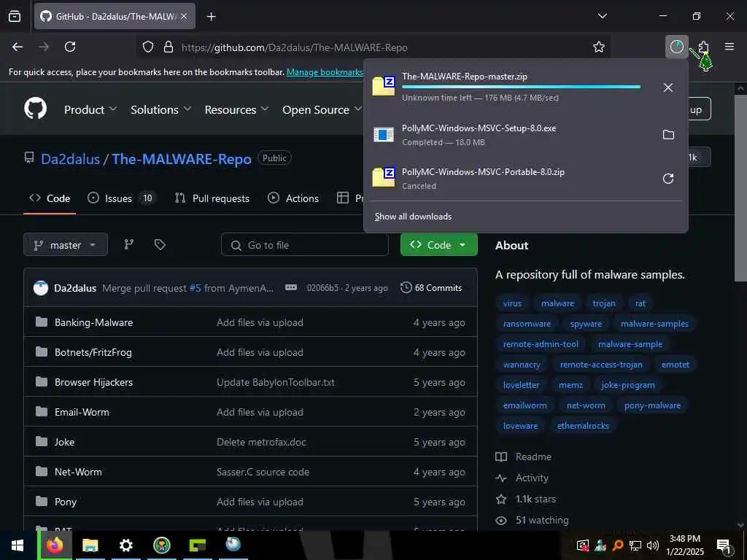Click the site security padlock icon
This screenshot has height=560, width=747.
(169, 47)
